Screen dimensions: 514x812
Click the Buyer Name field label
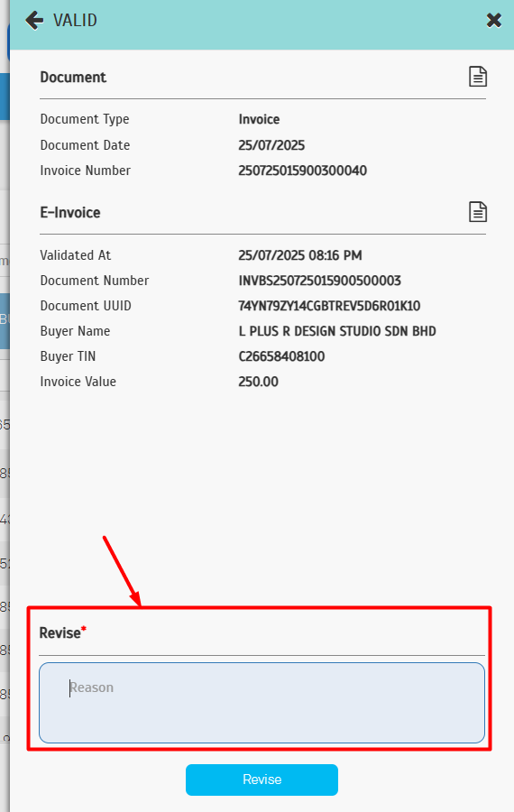click(75, 331)
